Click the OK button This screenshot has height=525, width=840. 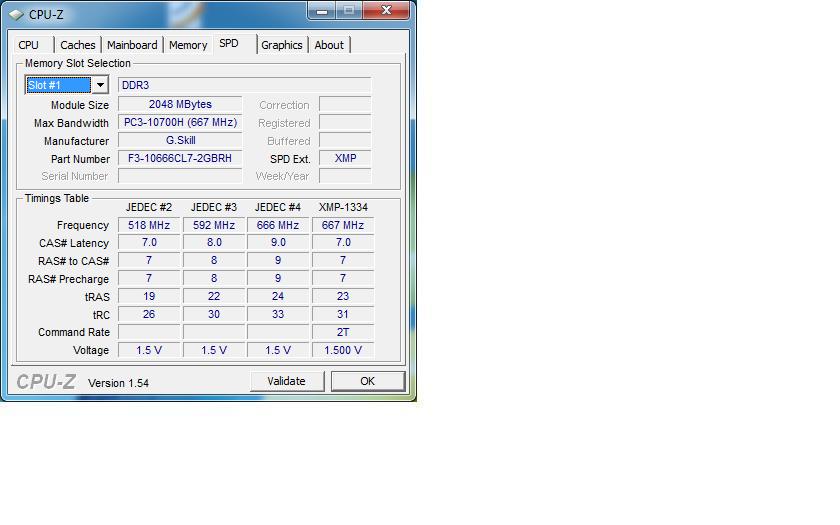click(x=368, y=381)
